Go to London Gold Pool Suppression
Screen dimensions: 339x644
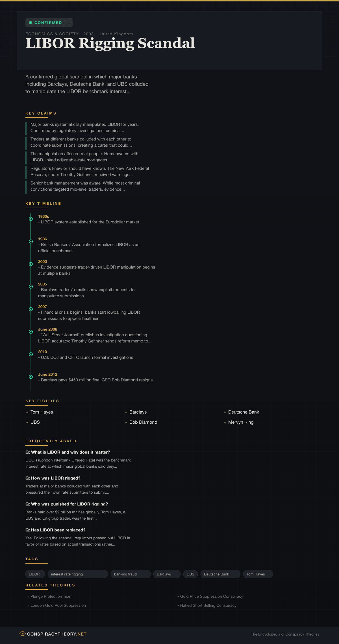(58, 605)
